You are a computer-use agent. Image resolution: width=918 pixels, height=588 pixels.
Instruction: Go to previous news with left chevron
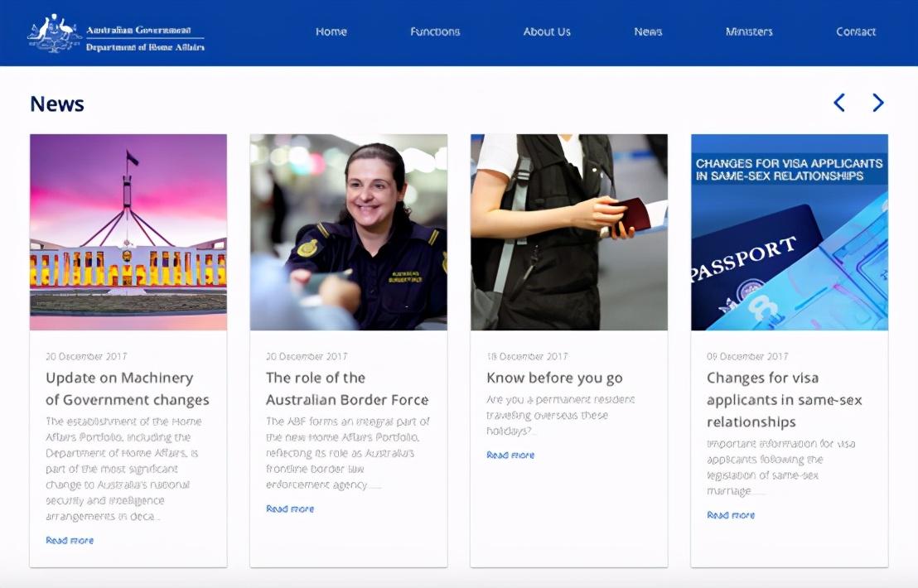tap(839, 103)
